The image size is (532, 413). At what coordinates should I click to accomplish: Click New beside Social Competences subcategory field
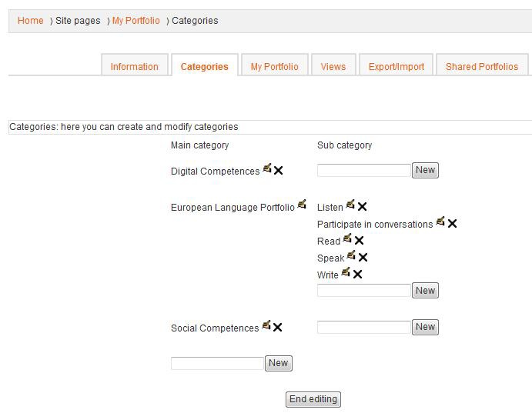425,327
